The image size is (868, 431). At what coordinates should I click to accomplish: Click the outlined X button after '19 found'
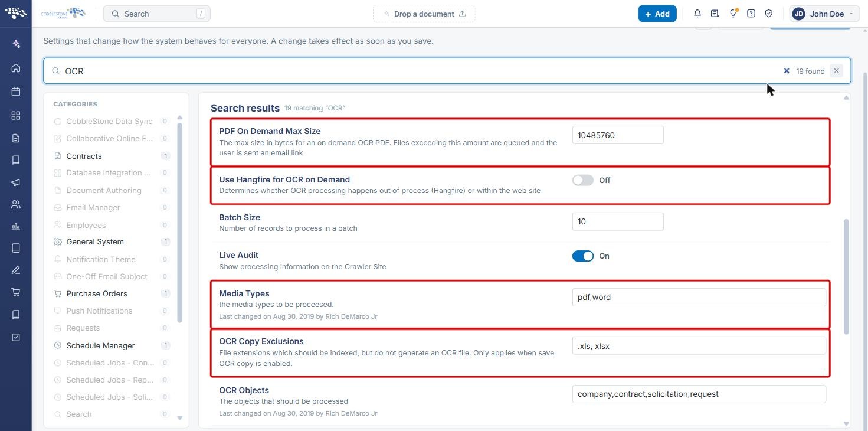coord(836,71)
